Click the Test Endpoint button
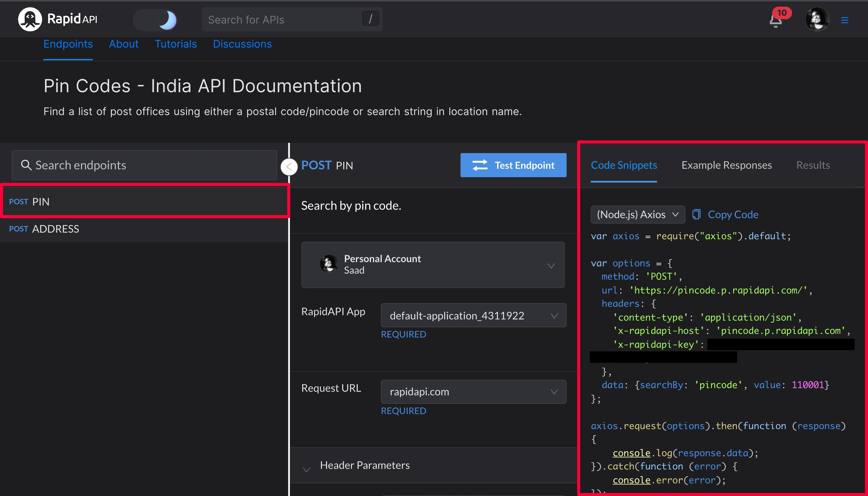This screenshot has height=496, width=868. point(513,165)
